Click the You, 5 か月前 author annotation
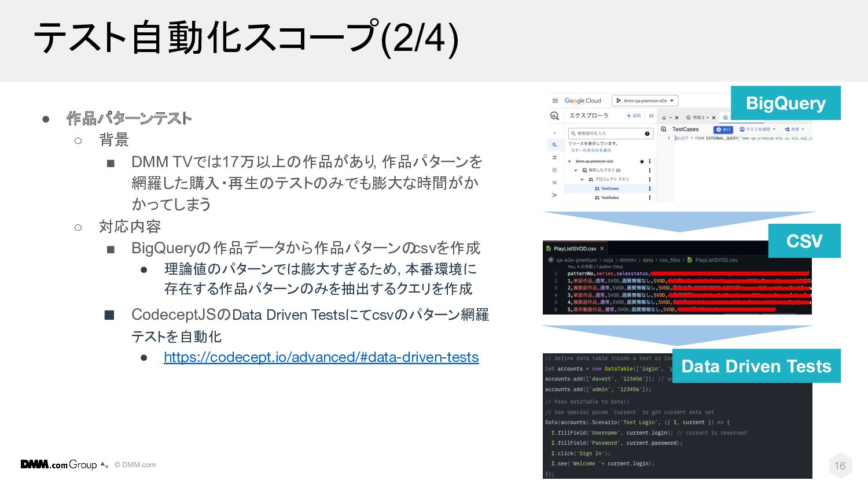Screen dimensions: 868x488 [x=595, y=267]
